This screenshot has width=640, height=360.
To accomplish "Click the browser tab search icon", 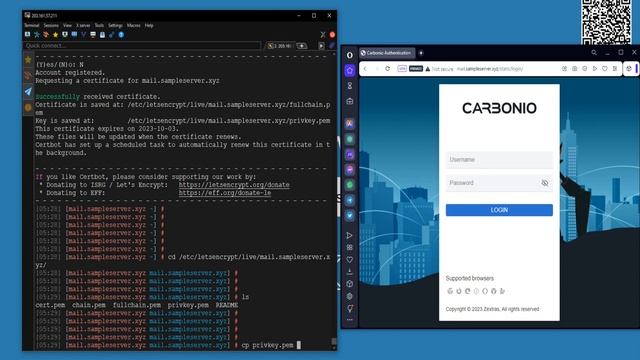I will click(x=594, y=53).
